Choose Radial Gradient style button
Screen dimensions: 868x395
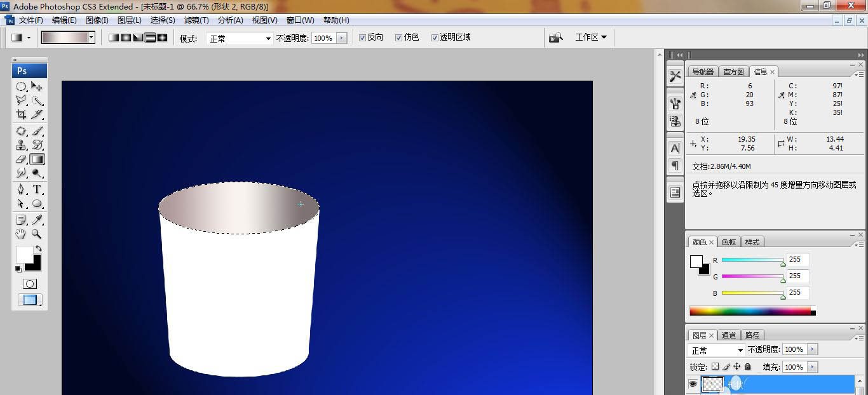coord(126,37)
